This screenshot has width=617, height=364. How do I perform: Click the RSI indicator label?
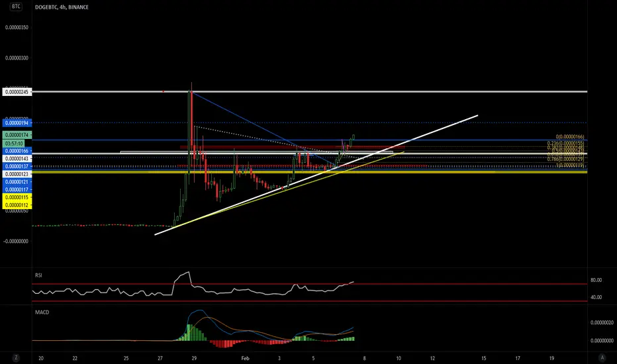click(x=38, y=275)
